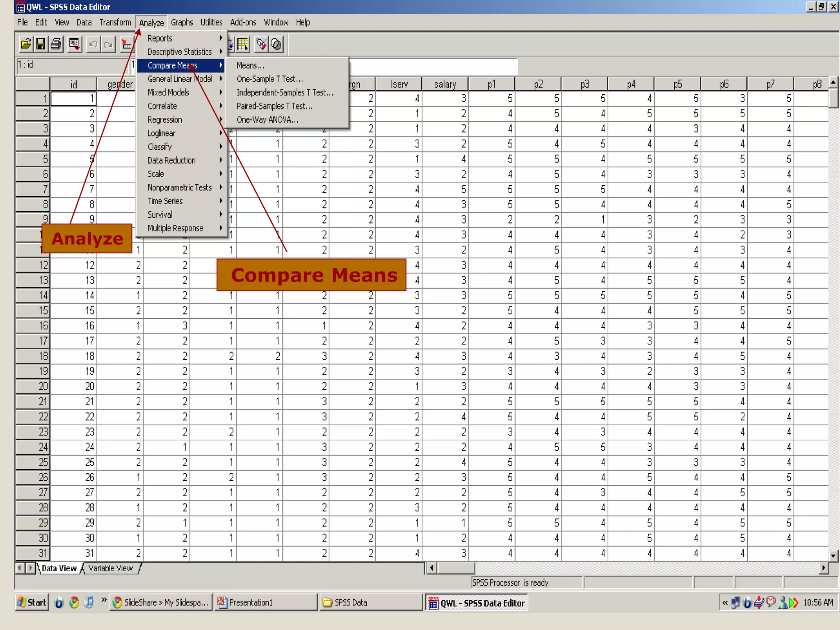Select Compare Means in Analyze menu
This screenshot has width=840, height=630.
click(x=181, y=65)
